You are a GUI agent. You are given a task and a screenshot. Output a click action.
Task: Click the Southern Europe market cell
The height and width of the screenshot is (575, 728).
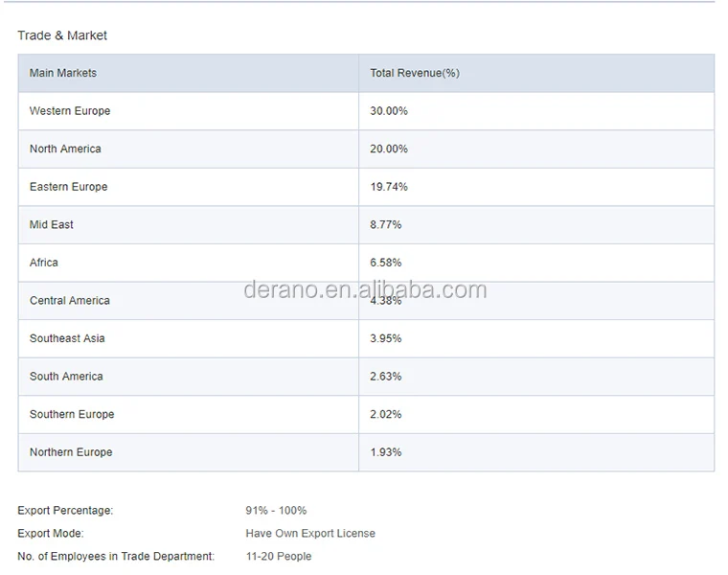click(x=72, y=414)
